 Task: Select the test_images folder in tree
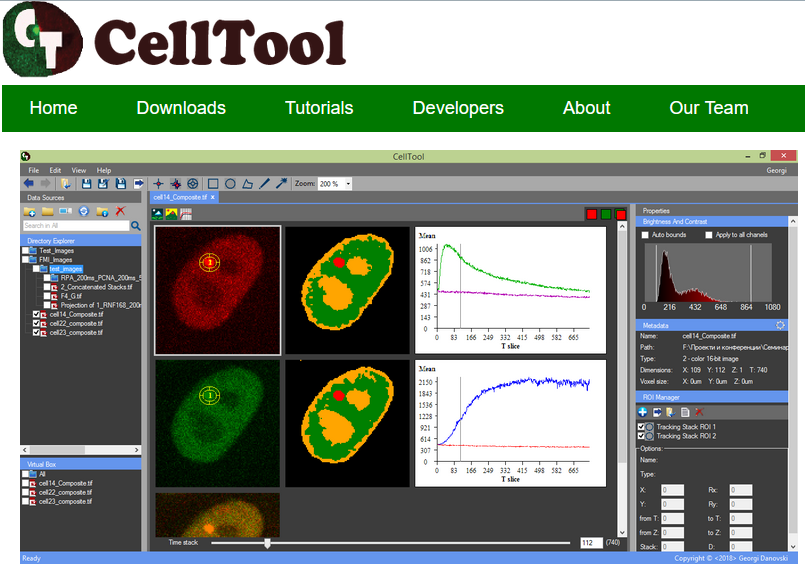[65, 269]
